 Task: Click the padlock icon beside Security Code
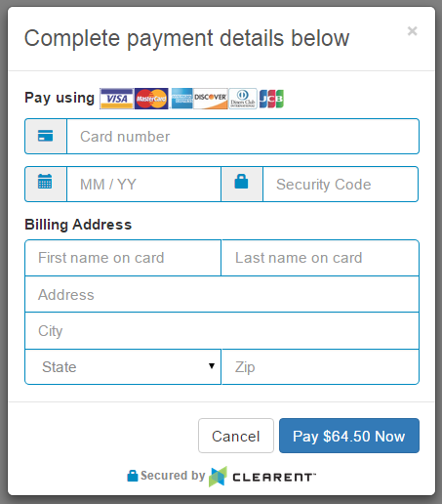[x=241, y=181]
